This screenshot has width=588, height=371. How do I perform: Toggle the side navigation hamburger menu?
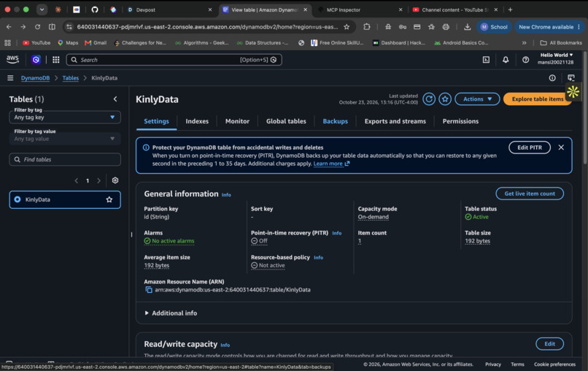coord(10,77)
